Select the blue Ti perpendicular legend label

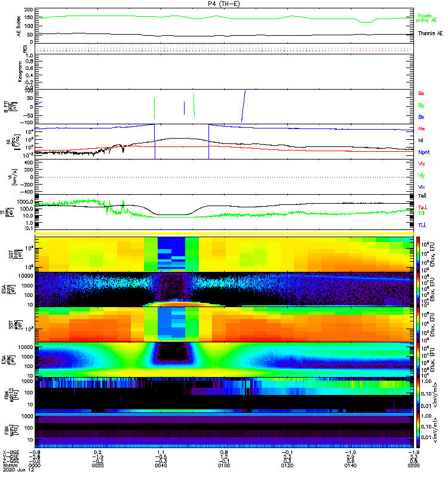[x=422, y=225]
